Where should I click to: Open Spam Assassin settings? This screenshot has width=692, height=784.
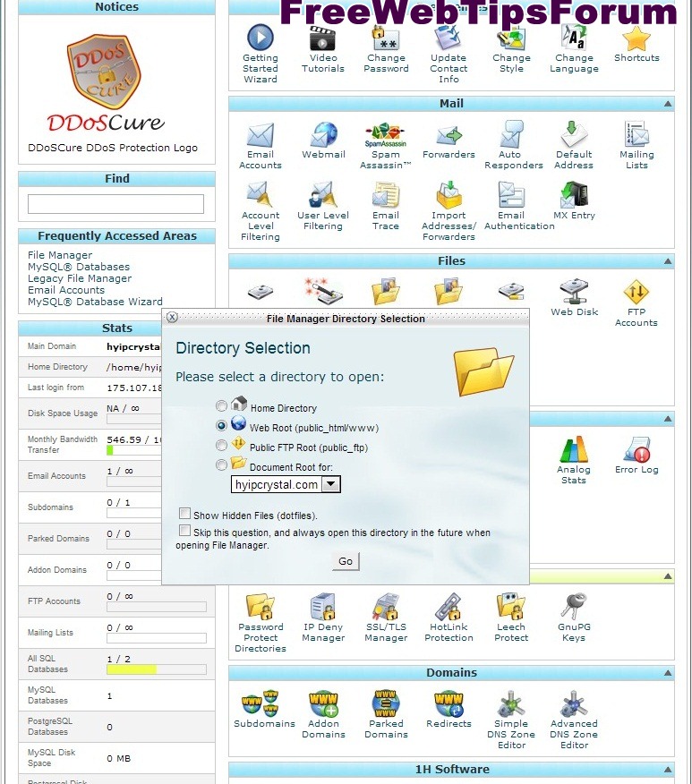click(386, 135)
